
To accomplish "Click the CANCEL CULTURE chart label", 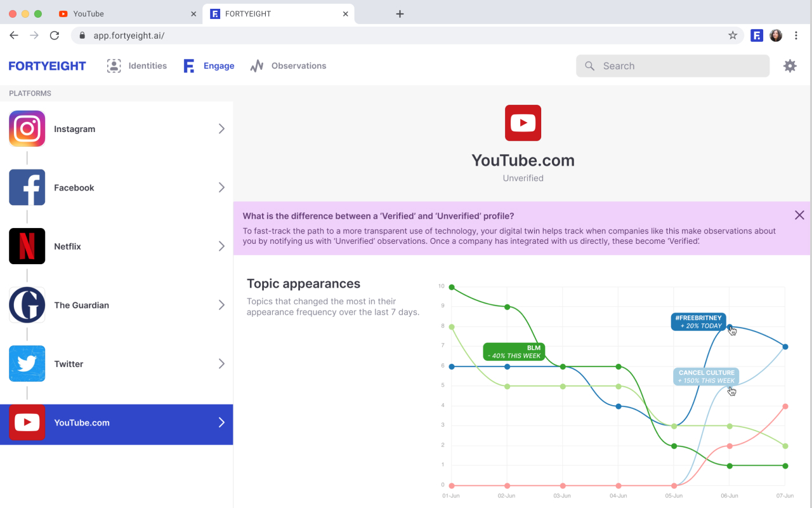I will [706, 377].
